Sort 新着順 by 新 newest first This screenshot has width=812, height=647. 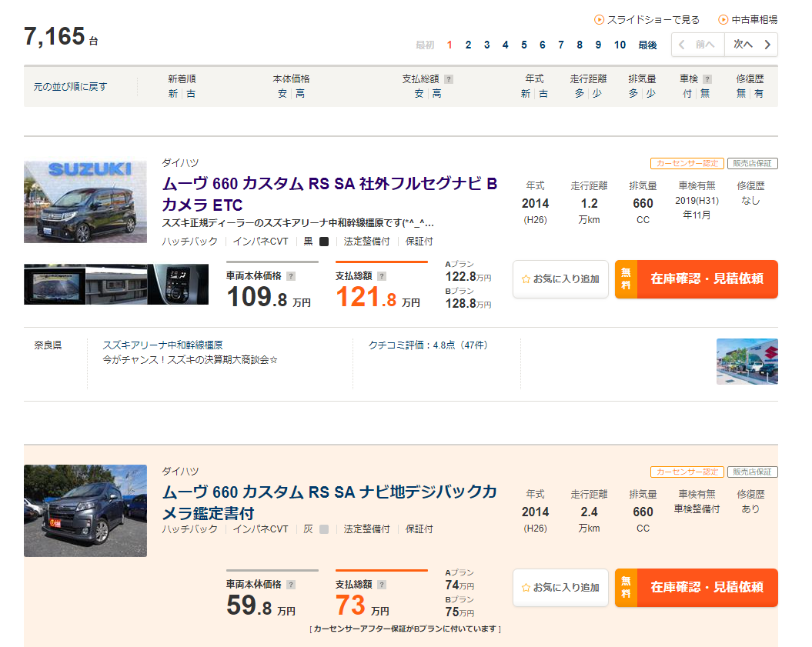pyautogui.click(x=173, y=94)
